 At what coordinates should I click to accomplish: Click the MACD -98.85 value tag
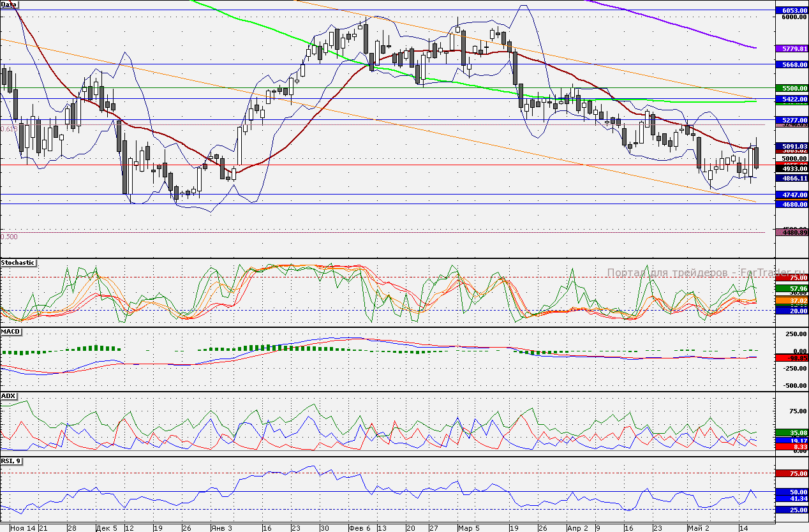[x=791, y=358]
